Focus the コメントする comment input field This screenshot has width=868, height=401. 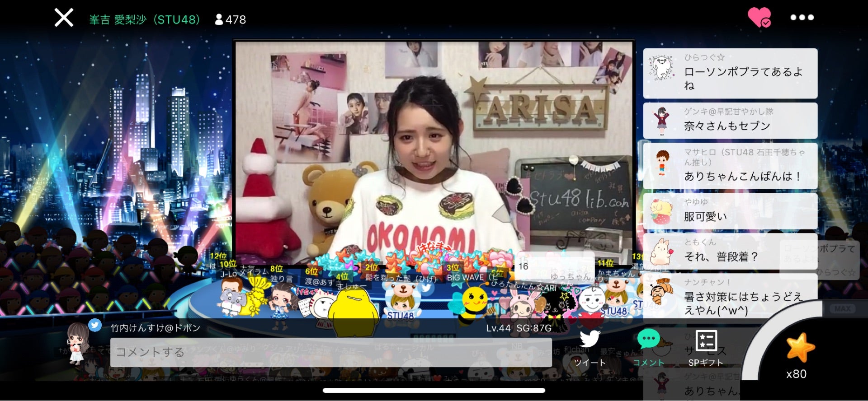(x=331, y=352)
